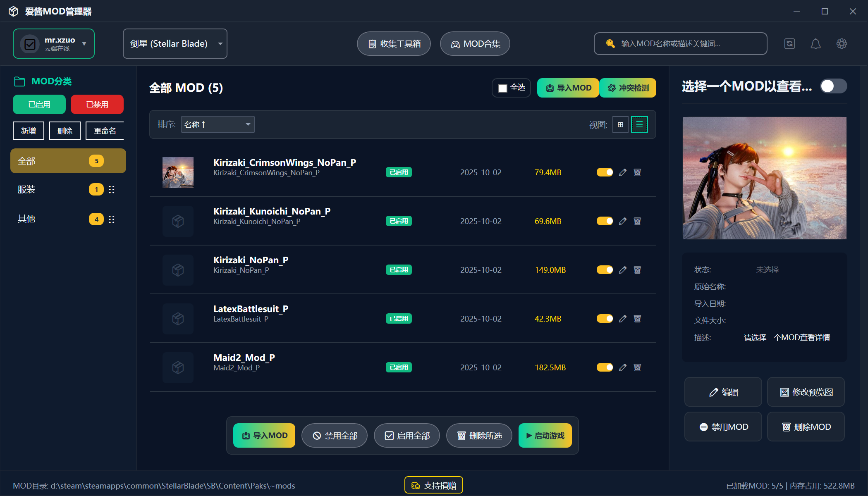Open the 名称 sort order dropdown
868x496 pixels.
tap(218, 124)
